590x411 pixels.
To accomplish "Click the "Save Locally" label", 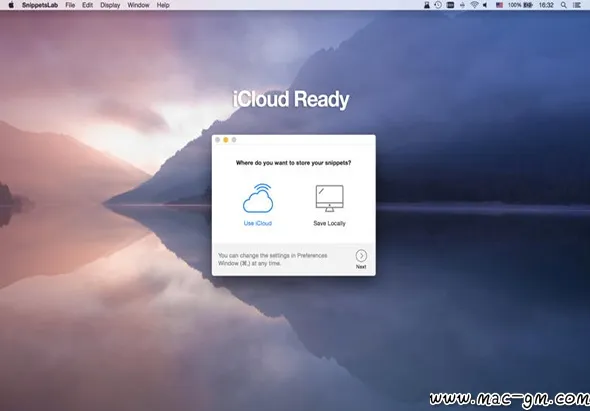I will (329, 223).
